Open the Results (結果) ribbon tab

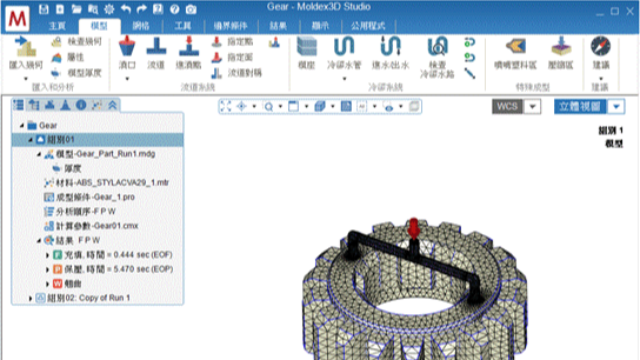[278, 26]
